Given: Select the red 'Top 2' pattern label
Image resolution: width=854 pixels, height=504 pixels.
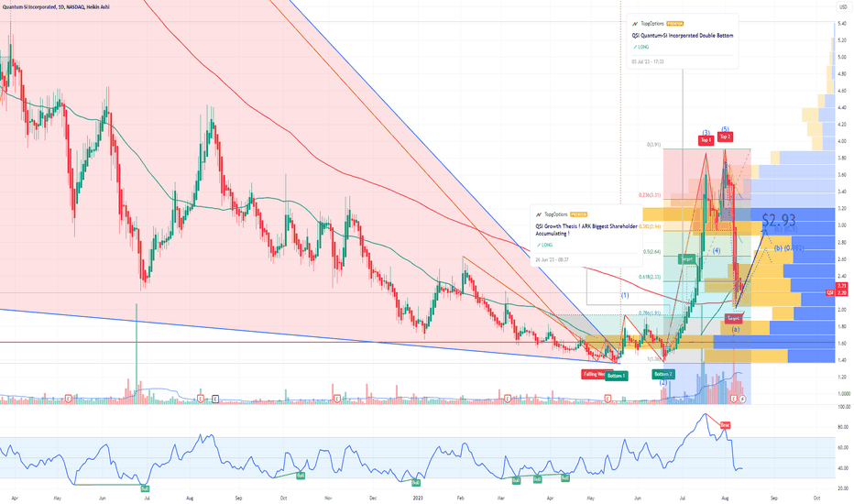Looking at the screenshot, I should click(725, 137).
